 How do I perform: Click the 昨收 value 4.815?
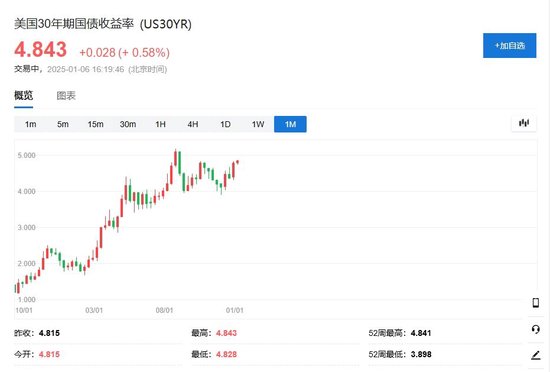pyautogui.click(x=49, y=333)
